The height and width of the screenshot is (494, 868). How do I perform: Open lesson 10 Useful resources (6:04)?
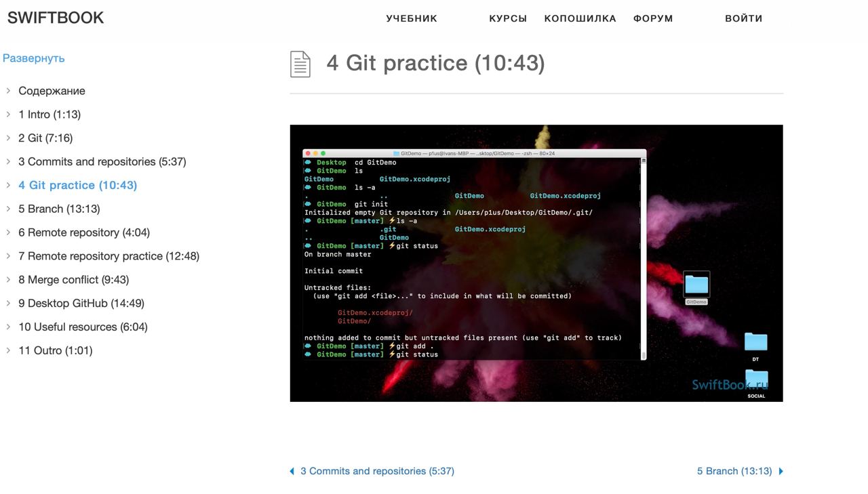click(x=83, y=327)
